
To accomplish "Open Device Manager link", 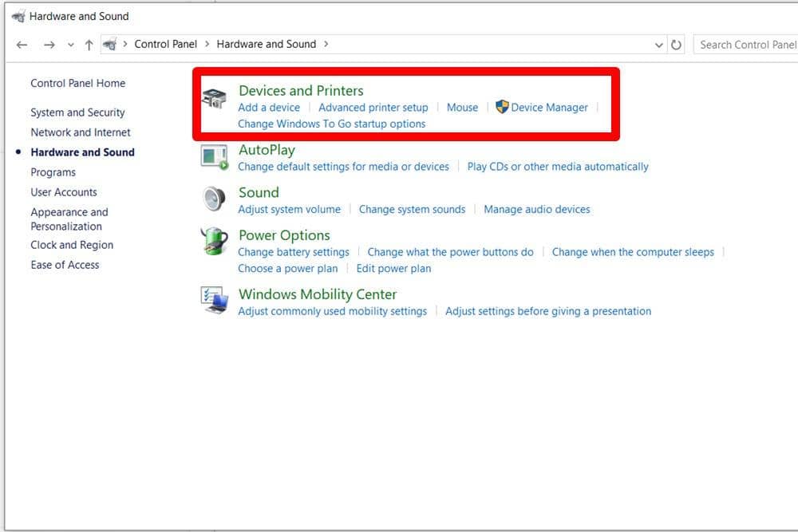I will [549, 107].
